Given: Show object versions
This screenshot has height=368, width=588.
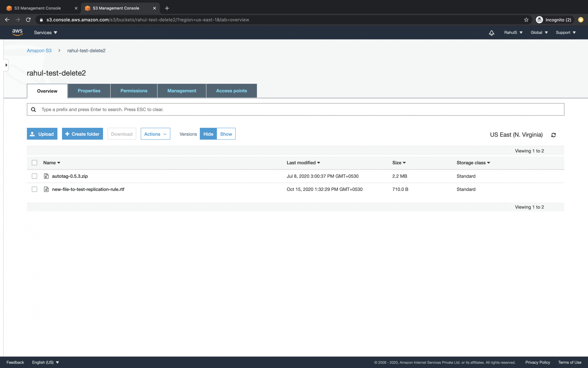Looking at the screenshot, I should coord(226,134).
